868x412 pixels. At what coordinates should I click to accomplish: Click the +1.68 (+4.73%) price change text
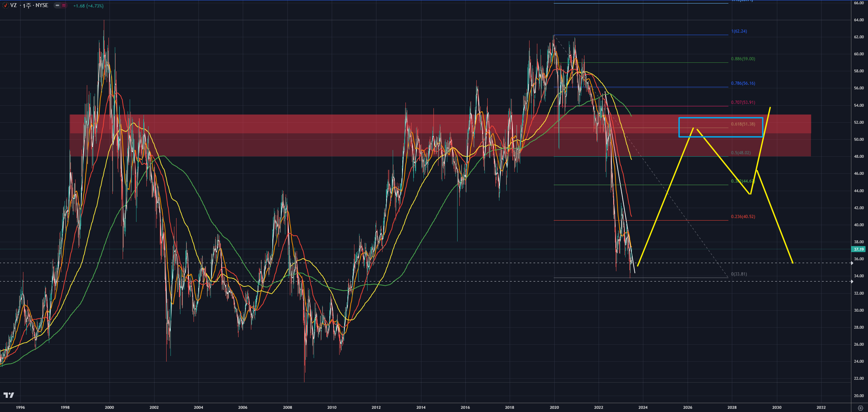click(88, 6)
